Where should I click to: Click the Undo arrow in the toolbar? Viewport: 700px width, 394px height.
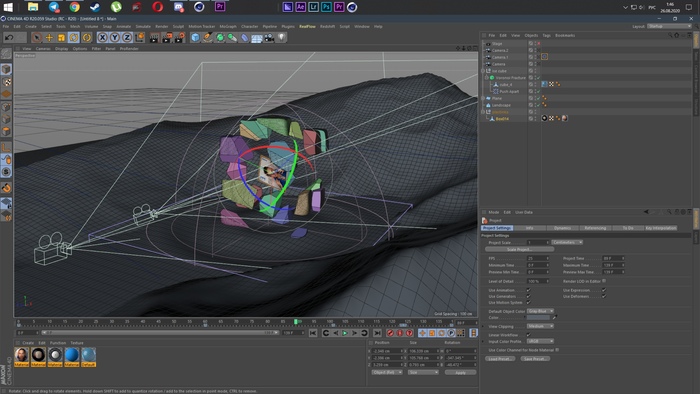[9, 38]
